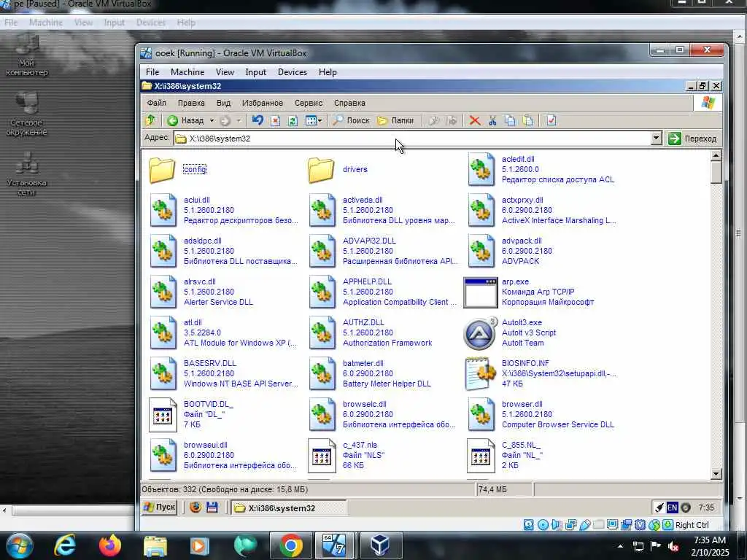Select the C_855.NL_ file icon
Image resolution: width=747 pixels, height=560 pixels.
tap(481, 456)
